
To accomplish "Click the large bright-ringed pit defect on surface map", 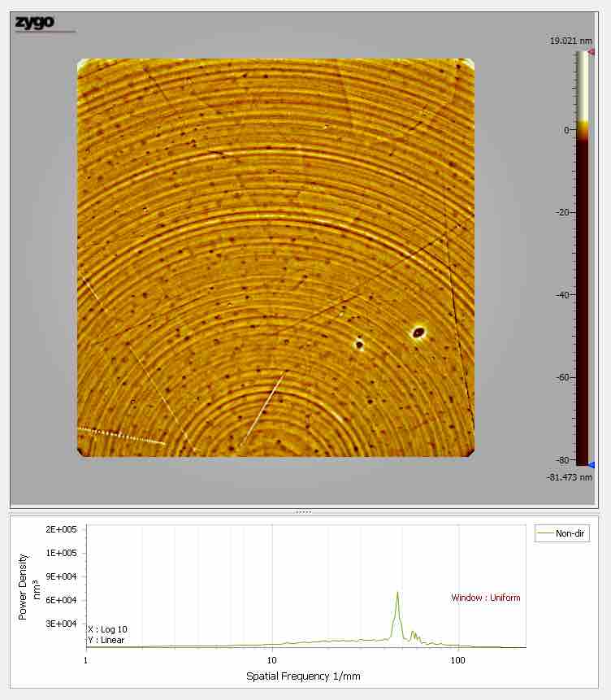I will click(418, 331).
